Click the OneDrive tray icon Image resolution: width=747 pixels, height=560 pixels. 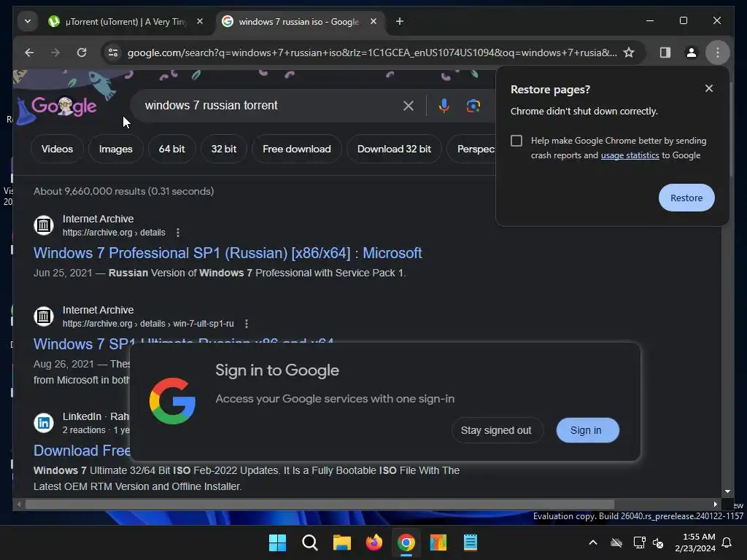(616, 542)
